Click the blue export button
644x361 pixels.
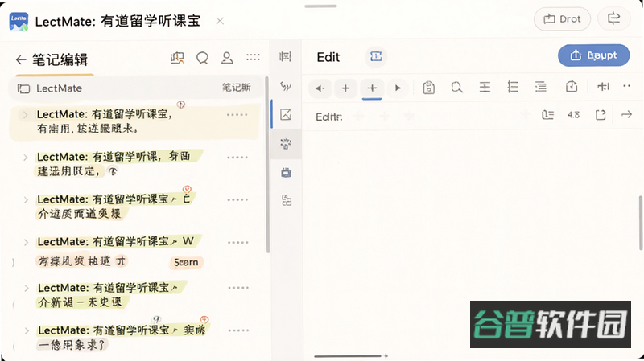(x=593, y=55)
